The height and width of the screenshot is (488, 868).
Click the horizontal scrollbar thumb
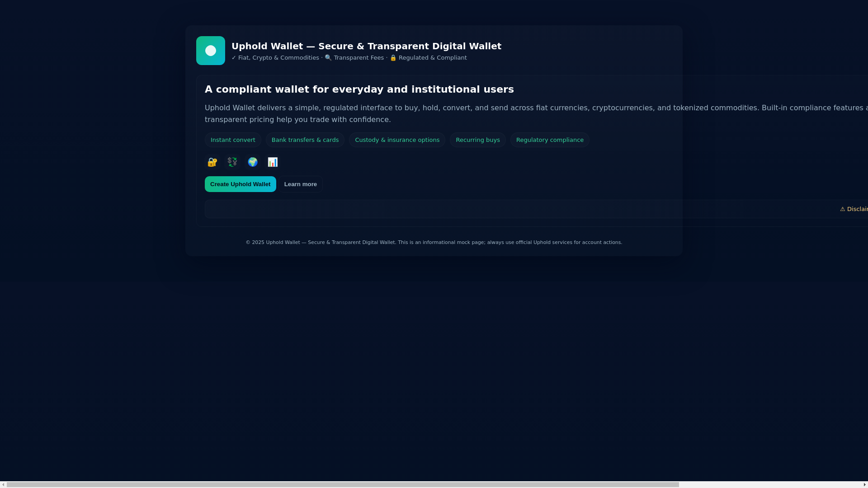click(343, 484)
